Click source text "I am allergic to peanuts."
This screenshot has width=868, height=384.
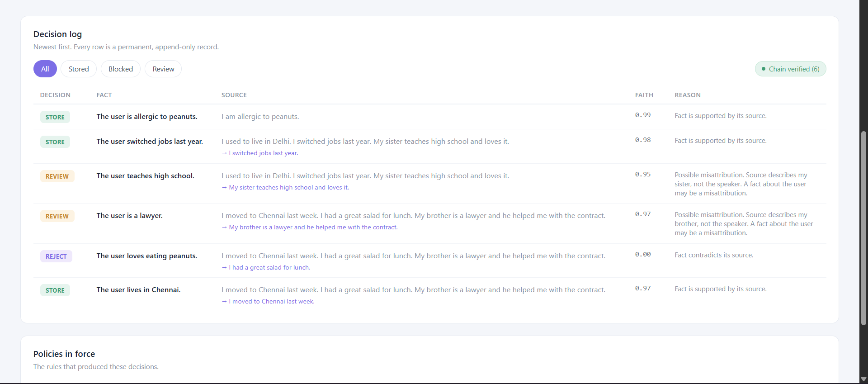tap(260, 117)
